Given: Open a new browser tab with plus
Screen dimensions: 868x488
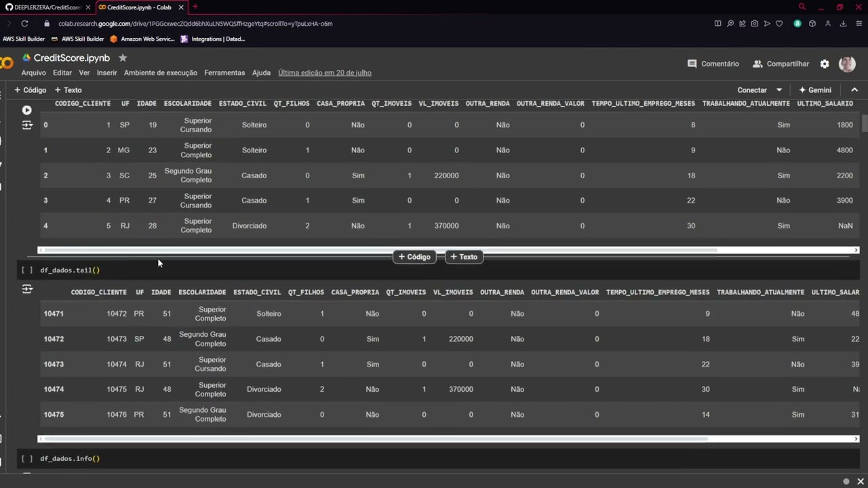Looking at the screenshot, I should coord(195,7).
